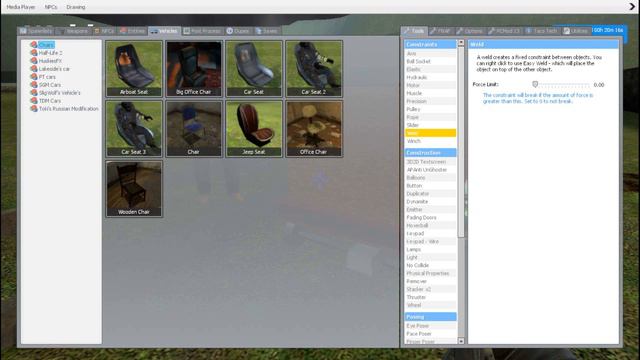
Task: Select the Muscle tool
Action: [x=431, y=93]
